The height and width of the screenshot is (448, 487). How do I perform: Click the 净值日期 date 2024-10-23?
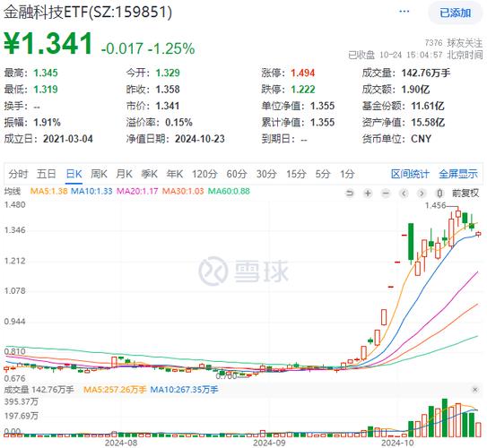point(200,139)
